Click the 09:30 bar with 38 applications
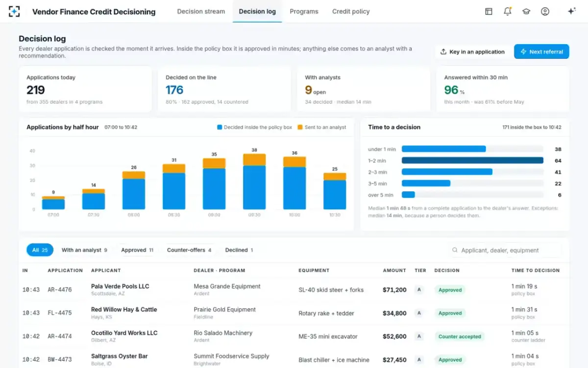 (x=254, y=182)
